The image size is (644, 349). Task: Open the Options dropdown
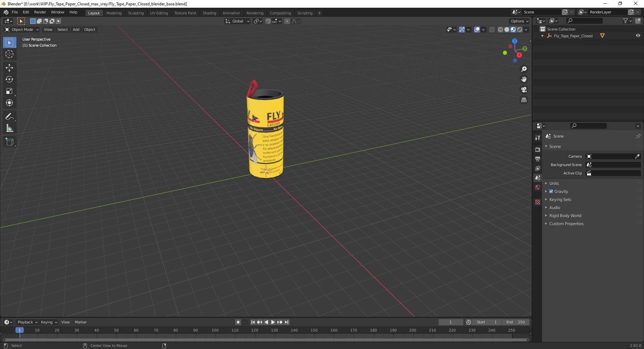[520, 21]
